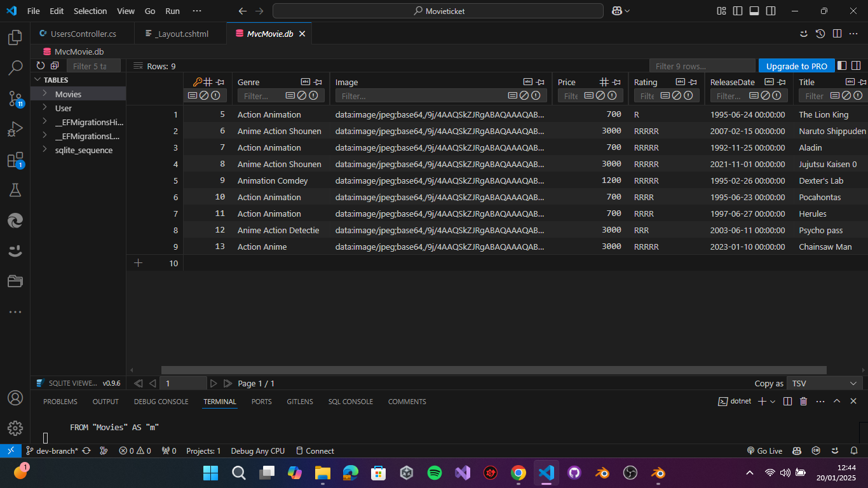
Task: Pin the Genre column
Action: pyautogui.click(x=318, y=82)
